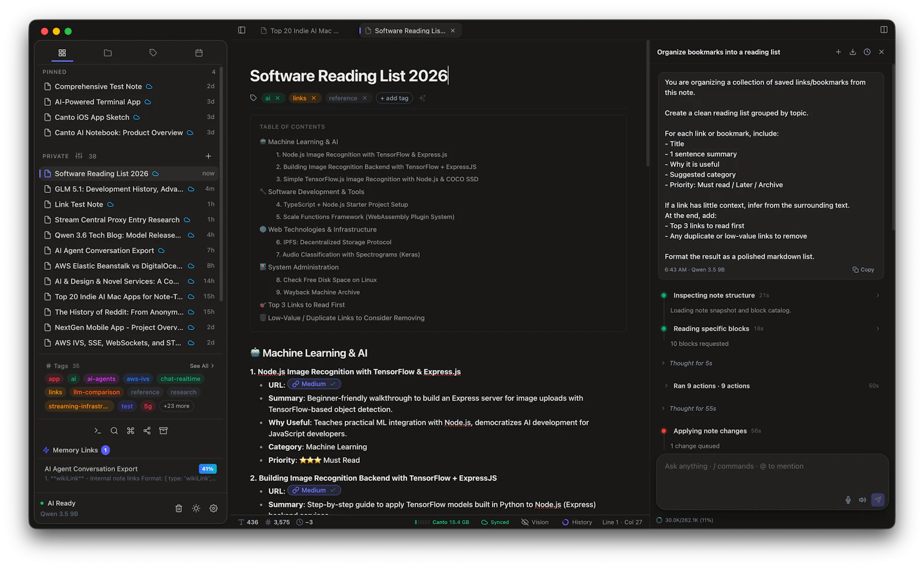Open the archive icon in the sidebar toolbar
The image size is (924, 567).
tap(163, 431)
